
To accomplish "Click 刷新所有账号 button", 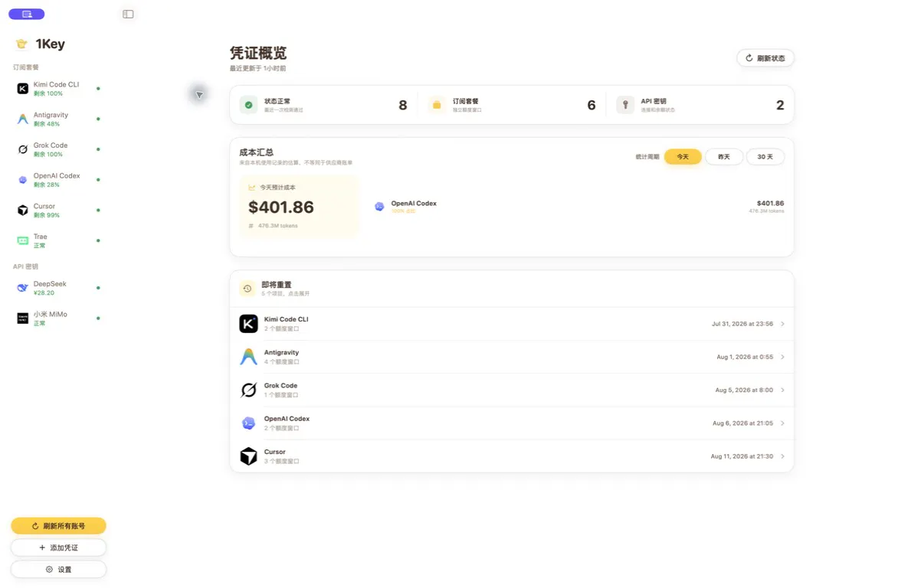I will [x=59, y=526].
